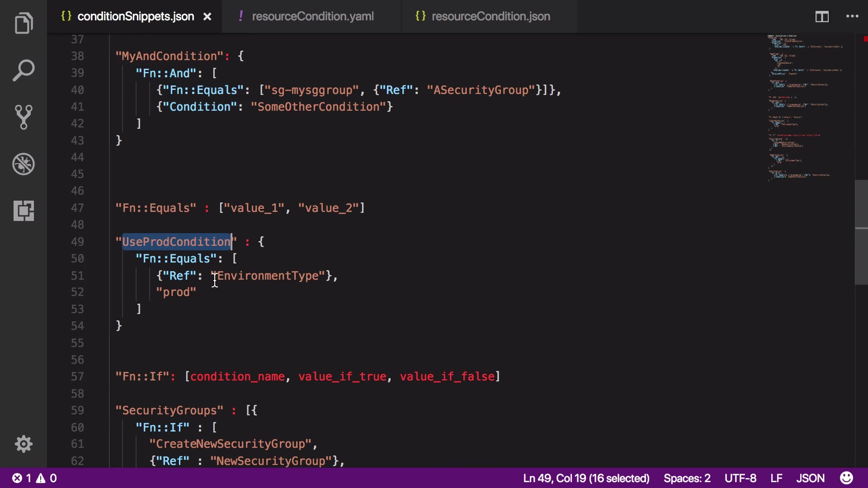Open the Debug panel
868x488 pixels.
click(24, 164)
